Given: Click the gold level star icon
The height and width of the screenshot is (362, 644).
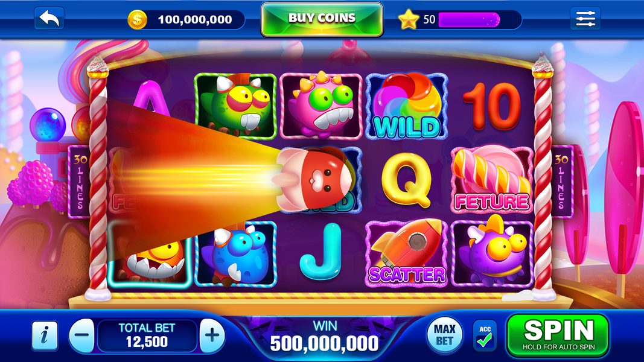Looking at the screenshot, I should pos(409,19).
